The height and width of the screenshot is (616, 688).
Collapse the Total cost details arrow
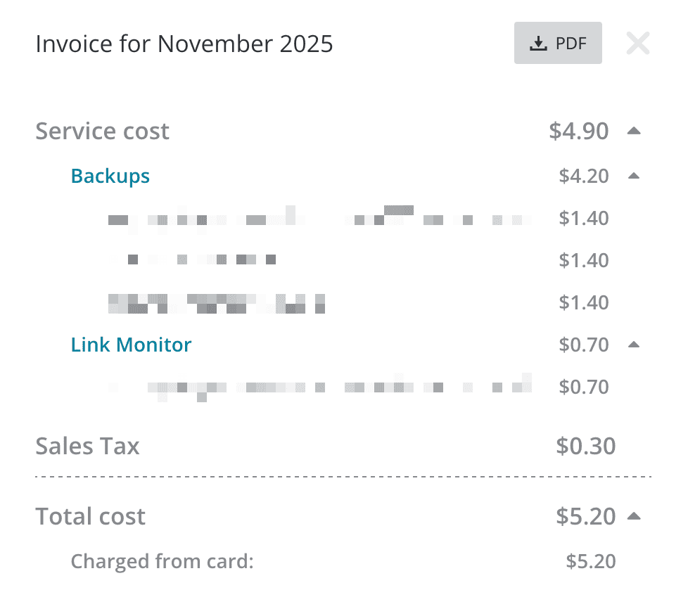[x=634, y=516]
